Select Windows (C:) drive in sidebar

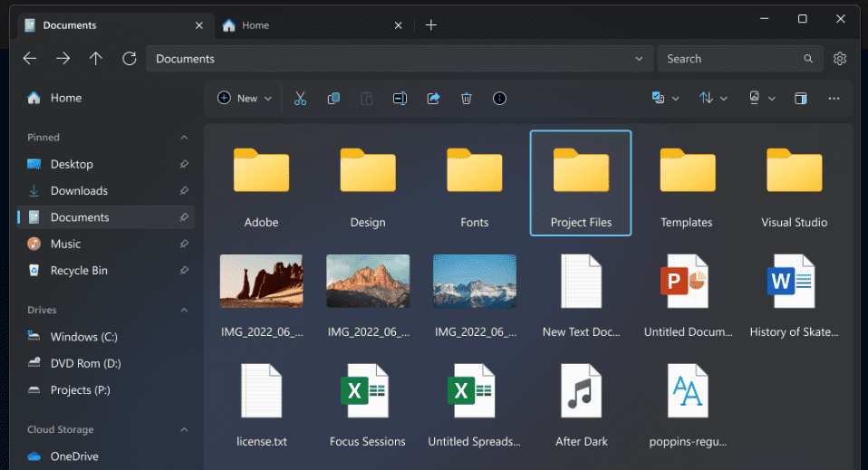(84, 337)
